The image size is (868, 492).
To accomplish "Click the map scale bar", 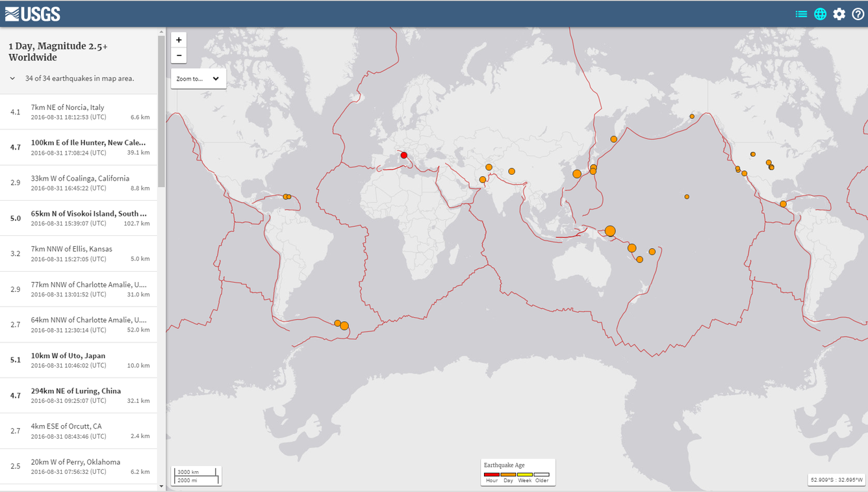I will click(x=196, y=476).
